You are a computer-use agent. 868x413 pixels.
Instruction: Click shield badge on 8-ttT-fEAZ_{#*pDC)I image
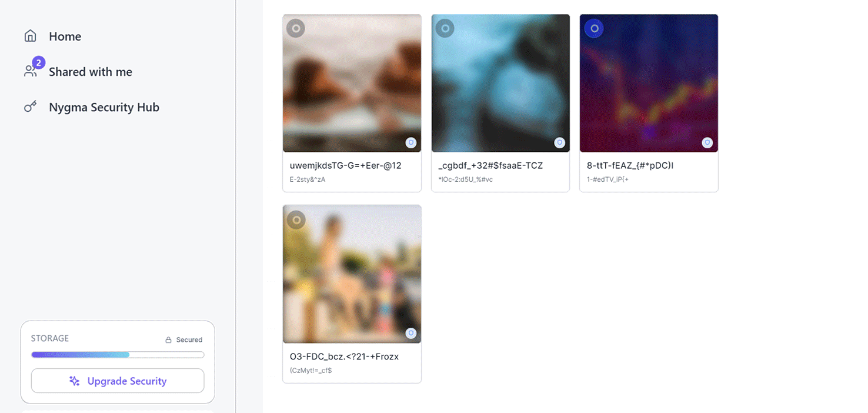click(707, 142)
